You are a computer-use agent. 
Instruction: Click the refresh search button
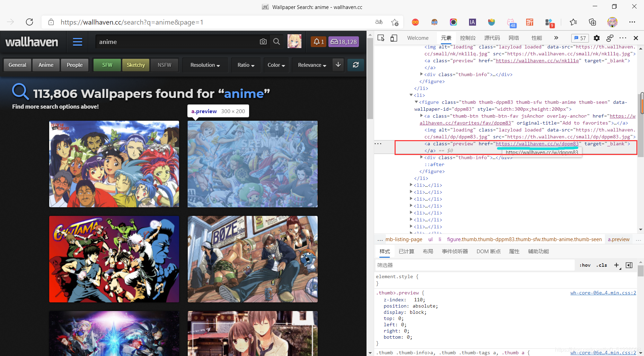pos(356,65)
